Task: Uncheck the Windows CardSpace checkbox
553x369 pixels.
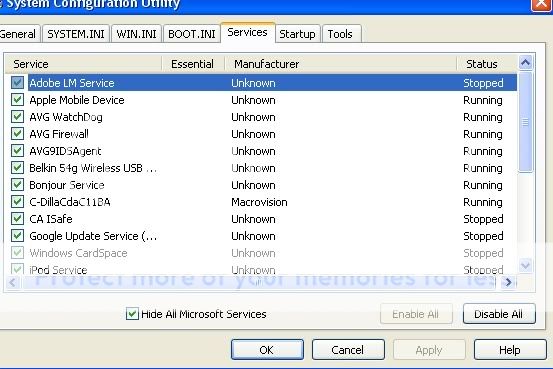Action: point(17,253)
